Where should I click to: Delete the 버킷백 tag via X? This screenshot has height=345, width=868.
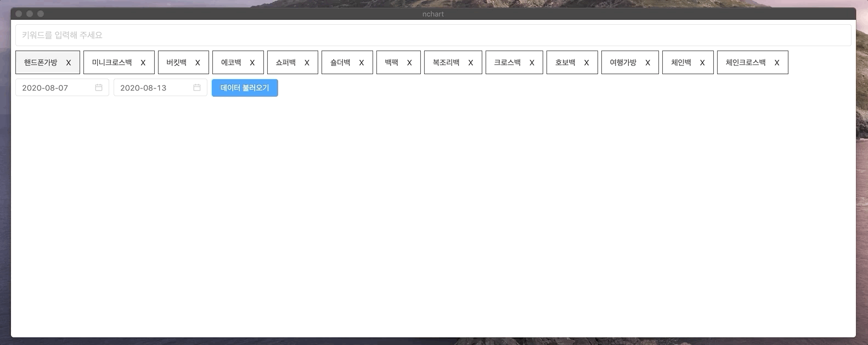click(198, 63)
